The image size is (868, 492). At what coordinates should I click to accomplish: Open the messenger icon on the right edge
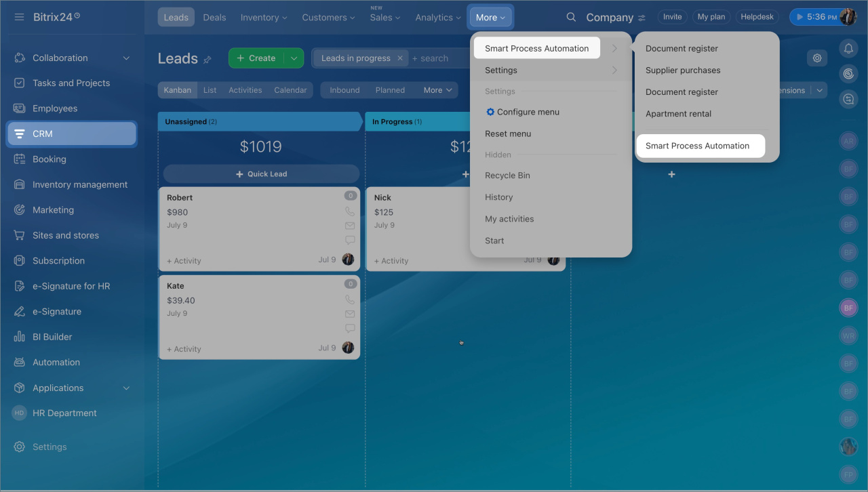click(x=848, y=99)
